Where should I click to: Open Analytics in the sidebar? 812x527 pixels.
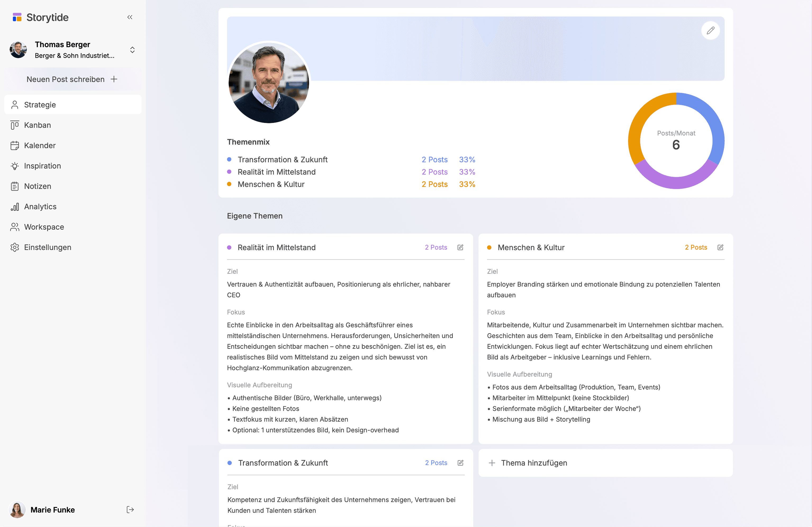click(x=40, y=207)
